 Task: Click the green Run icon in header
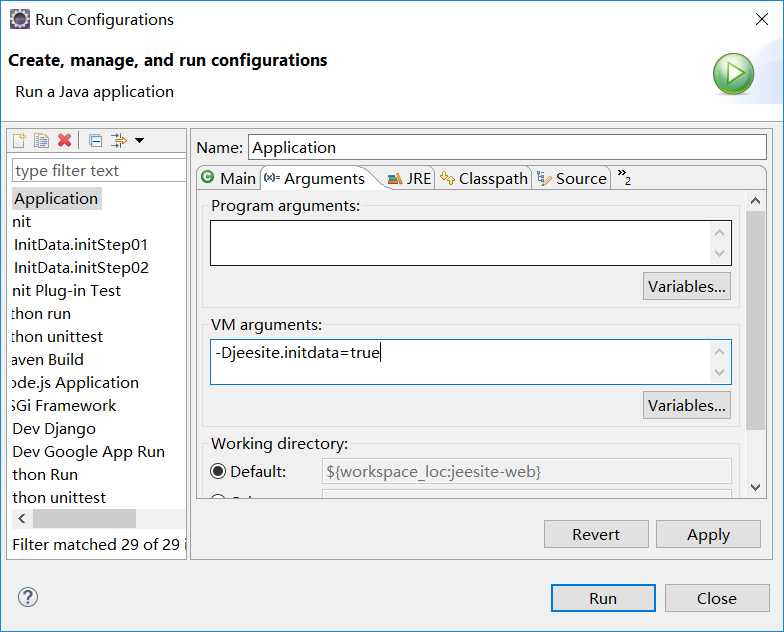733,74
